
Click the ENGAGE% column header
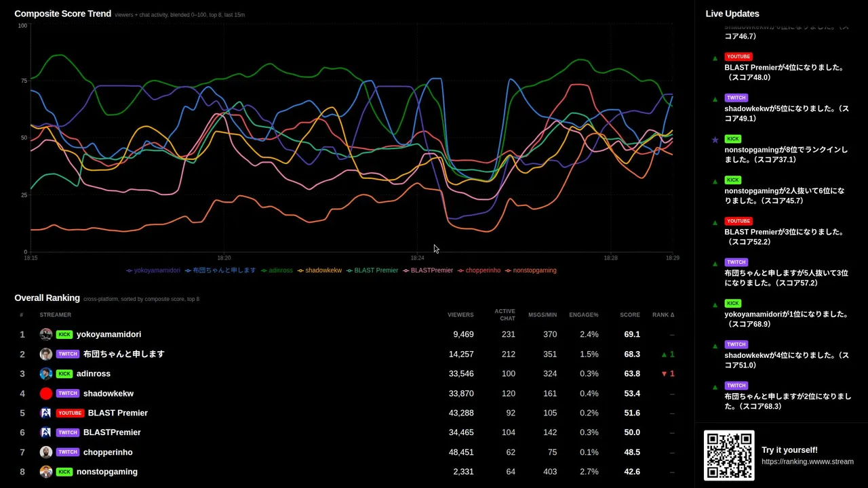(x=584, y=314)
